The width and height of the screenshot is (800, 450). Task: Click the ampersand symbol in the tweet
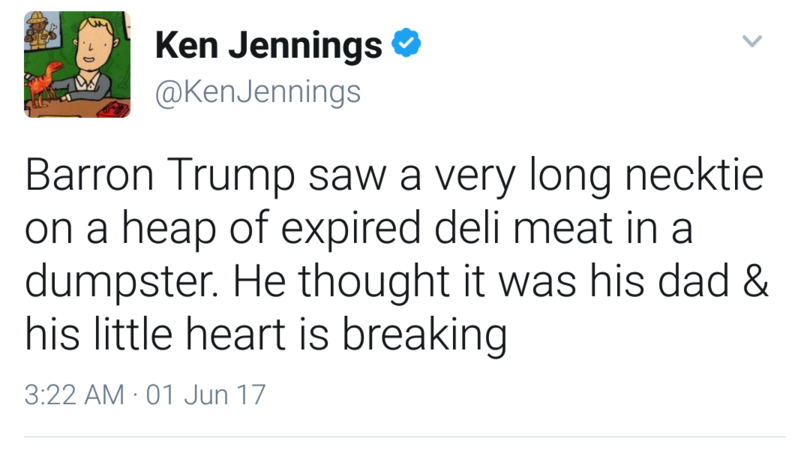pyautogui.click(x=757, y=281)
